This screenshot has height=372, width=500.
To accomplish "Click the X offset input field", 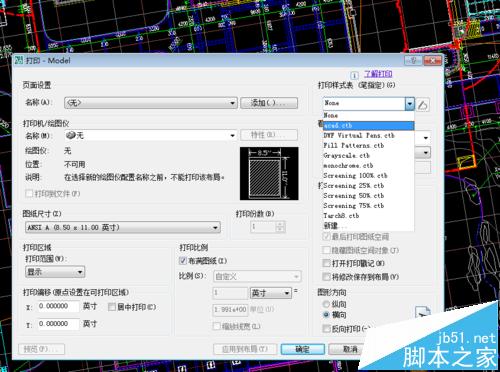I will [59, 306].
